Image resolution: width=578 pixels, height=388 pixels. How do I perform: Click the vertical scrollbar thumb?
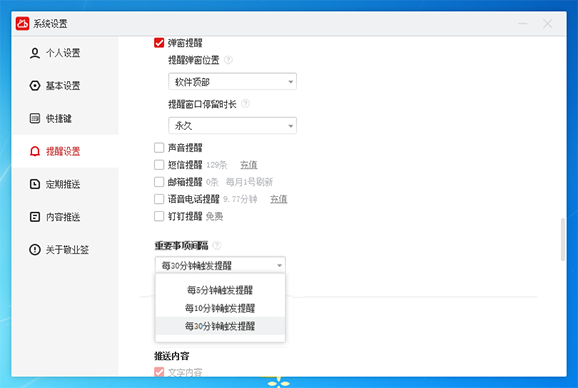point(563,240)
